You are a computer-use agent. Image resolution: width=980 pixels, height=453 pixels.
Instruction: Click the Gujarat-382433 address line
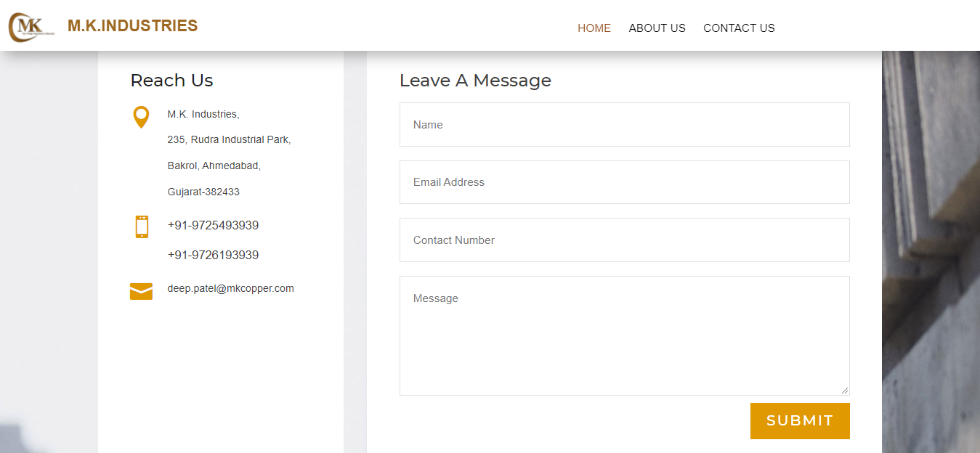tap(203, 192)
